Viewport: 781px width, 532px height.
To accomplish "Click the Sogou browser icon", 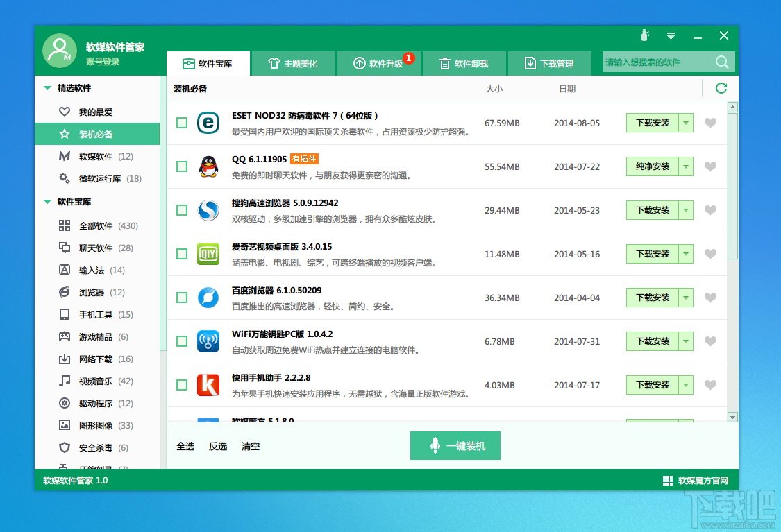I will [208, 210].
